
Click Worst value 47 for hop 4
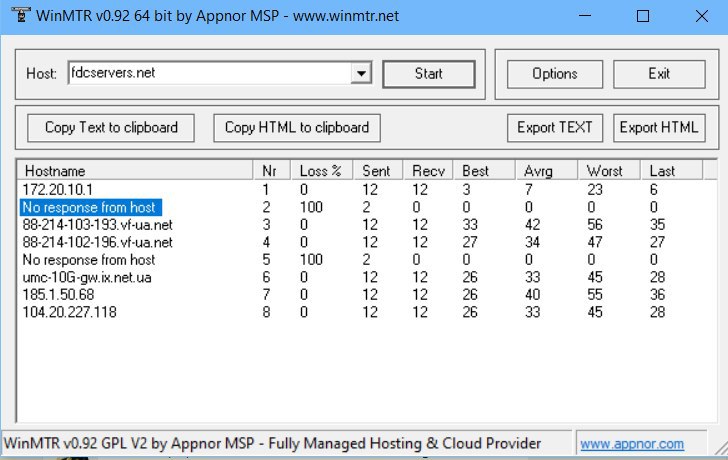pos(595,242)
